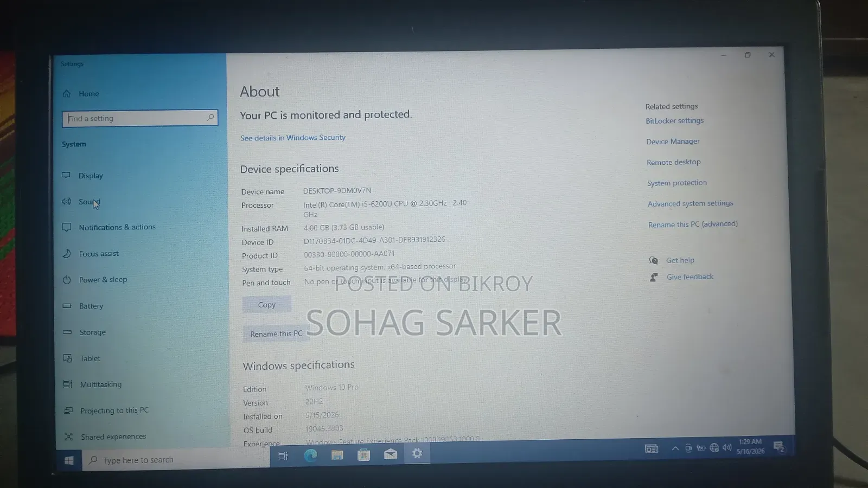This screenshot has height=488, width=868.
Task: Click the Sound speaker icon
Action: [x=66, y=201]
